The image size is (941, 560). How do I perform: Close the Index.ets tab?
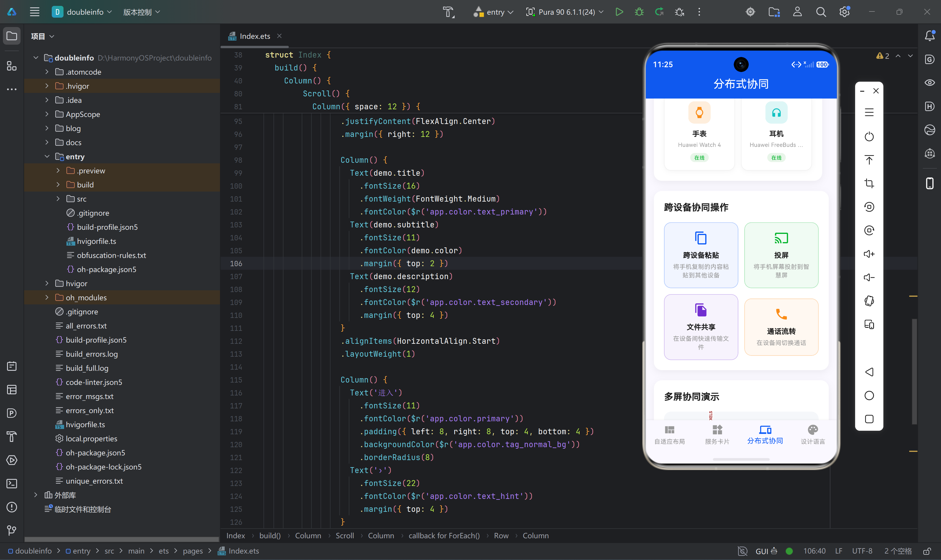tap(279, 36)
